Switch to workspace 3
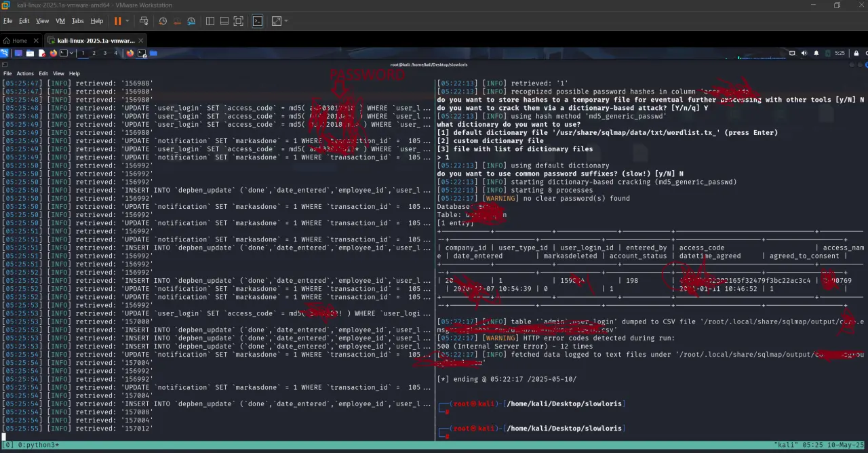The image size is (868, 453). 105,53
